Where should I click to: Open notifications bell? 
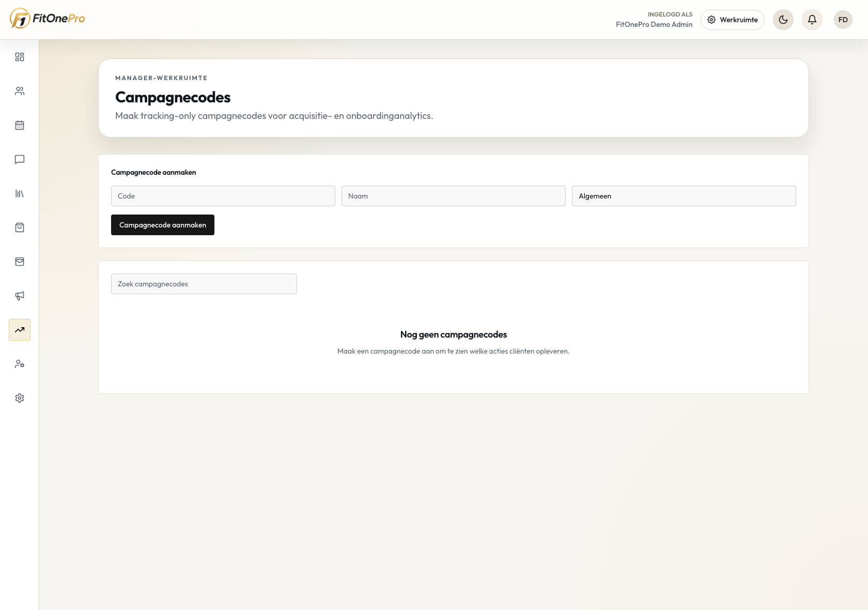[812, 20]
